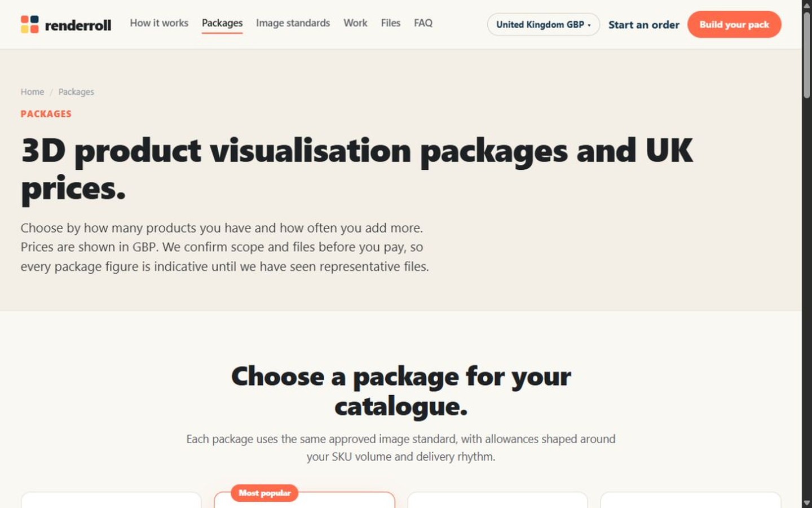Click the Start an order link
Image resolution: width=812 pixels, height=508 pixels.
[644, 25]
